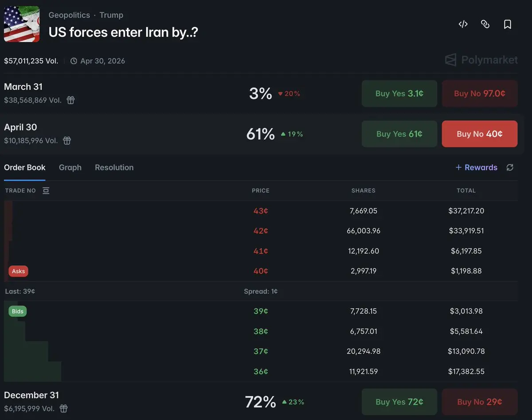The image size is (532, 420).
Task: Copy the market link icon
Action: tap(485, 24)
